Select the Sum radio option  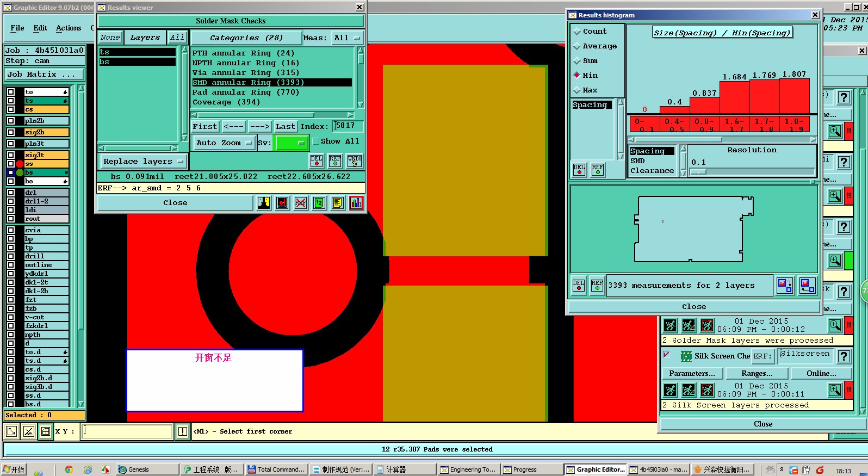coord(577,61)
